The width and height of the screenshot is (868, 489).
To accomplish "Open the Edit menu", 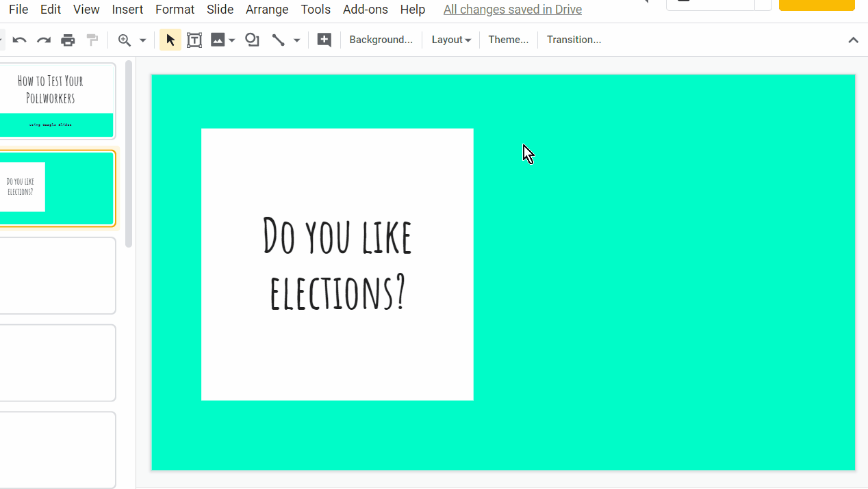I will click(51, 10).
